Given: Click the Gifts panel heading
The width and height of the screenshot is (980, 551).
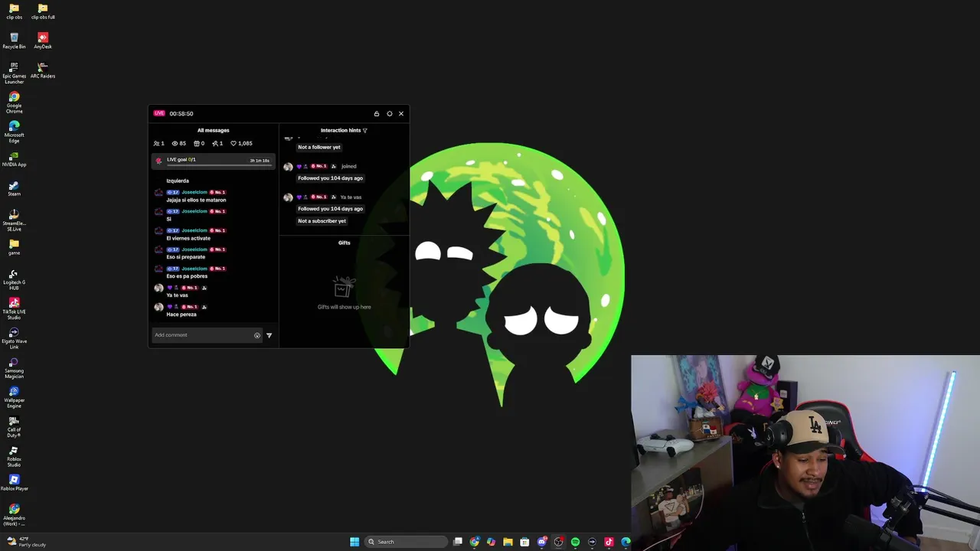Looking at the screenshot, I should [345, 243].
